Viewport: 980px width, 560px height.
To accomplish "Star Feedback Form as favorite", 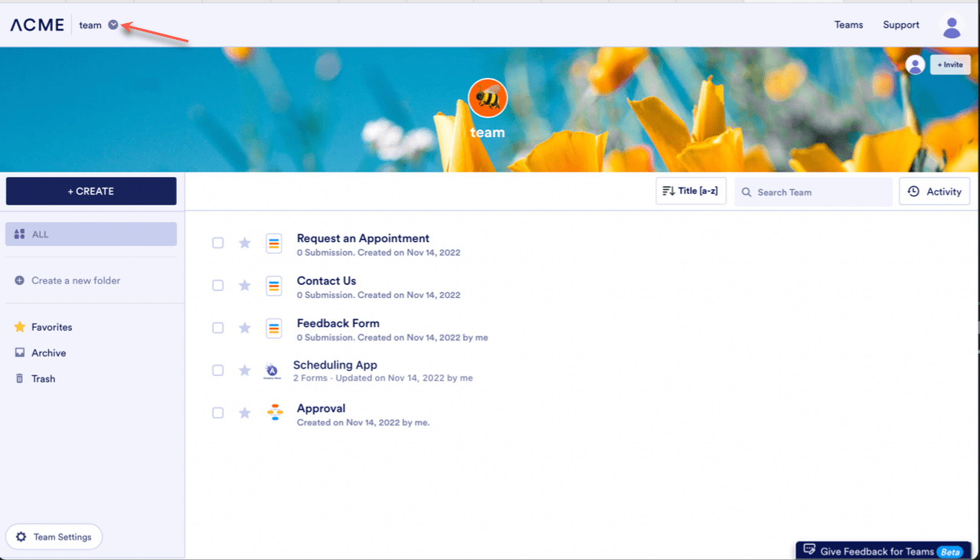I will point(245,328).
